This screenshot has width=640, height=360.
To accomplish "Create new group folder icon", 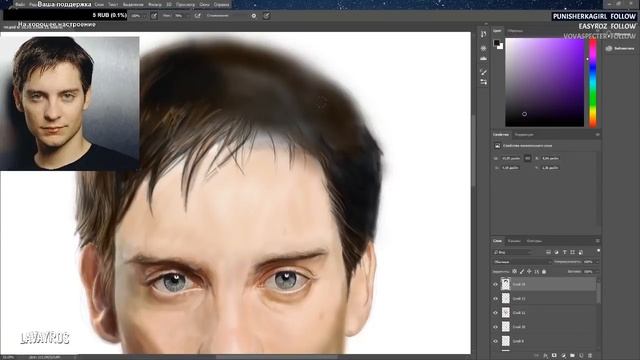I will pyautogui.click(x=572, y=356).
